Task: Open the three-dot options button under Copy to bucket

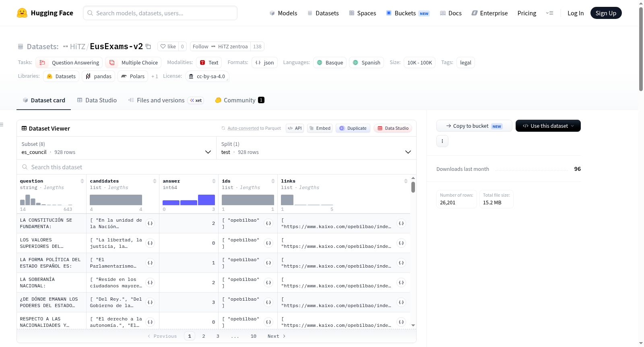Action: pos(442,141)
